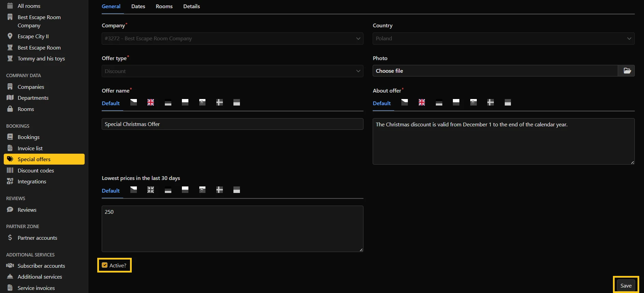Open Partner accounts in sidebar
The image size is (644, 293).
coord(37,238)
